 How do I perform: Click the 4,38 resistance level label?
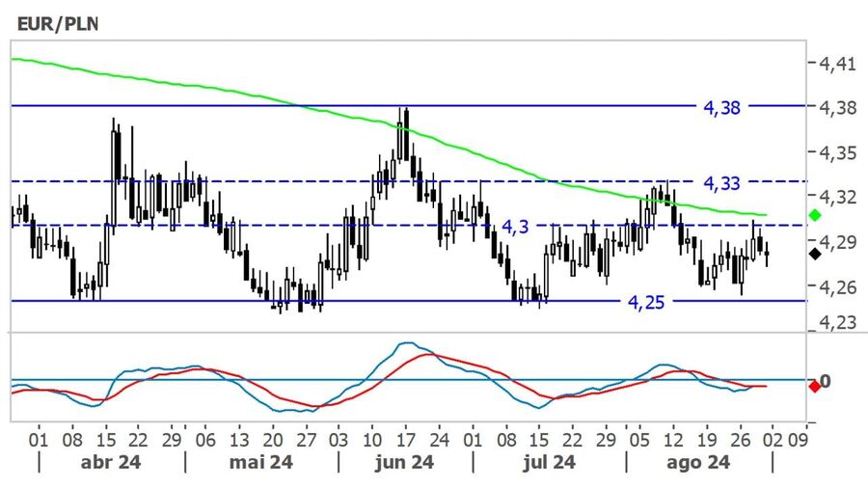click(721, 108)
